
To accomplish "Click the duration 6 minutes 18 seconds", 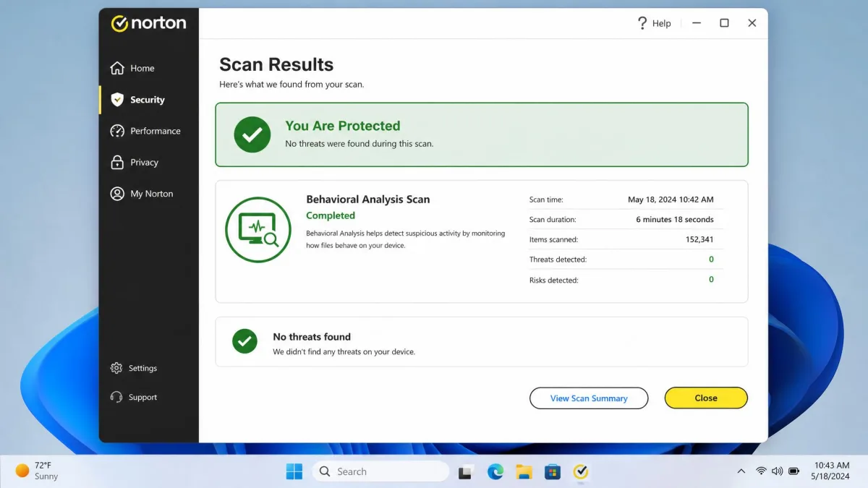I will 675,219.
